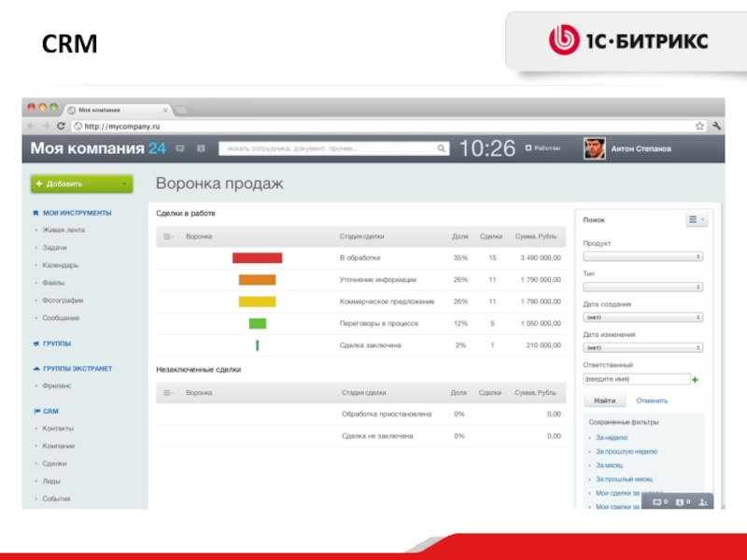Open the Поиск panel settings menu icon
Screen dimensions: 747x560
(x=696, y=219)
